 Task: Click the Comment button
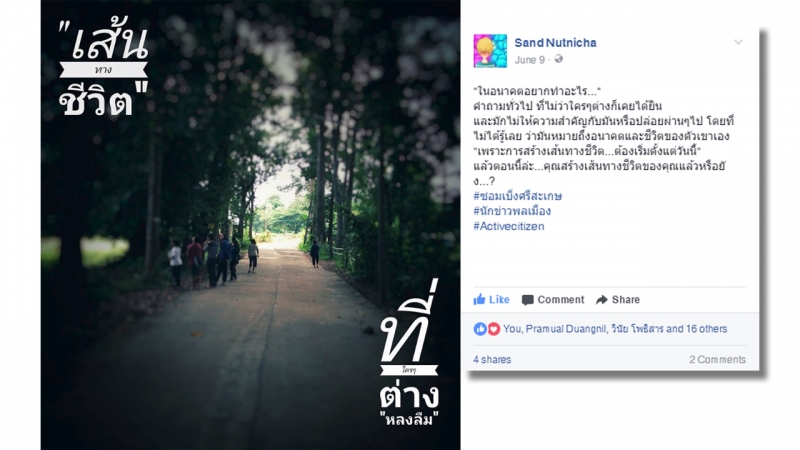point(553,300)
